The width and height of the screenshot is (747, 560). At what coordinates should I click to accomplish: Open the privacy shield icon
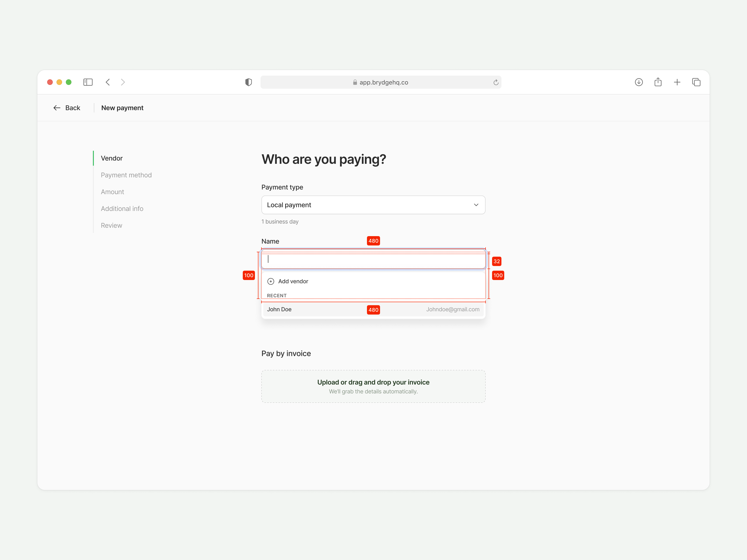[249, 82]
